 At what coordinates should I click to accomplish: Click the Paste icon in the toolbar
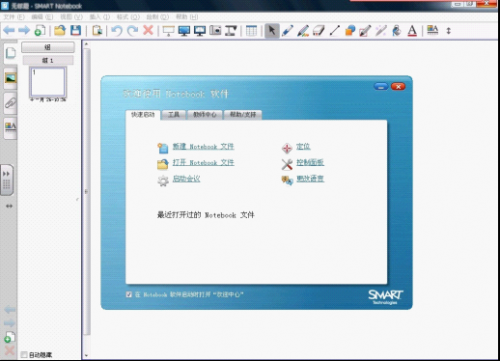[x=97, y=31]
